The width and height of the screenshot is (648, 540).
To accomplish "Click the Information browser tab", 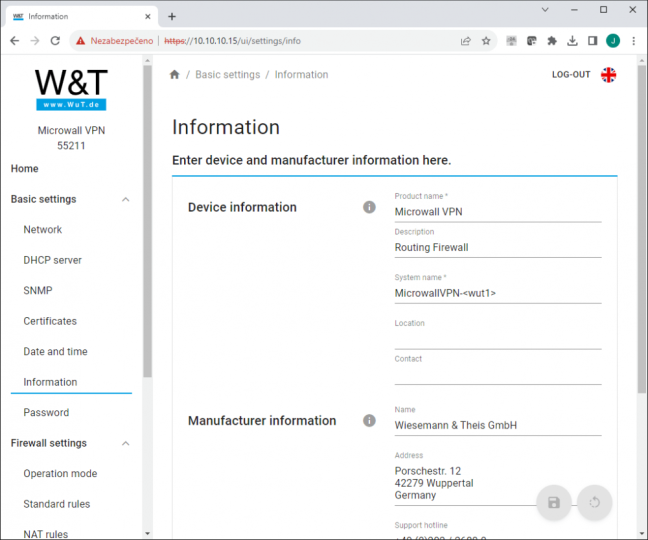I will [81, 17].
